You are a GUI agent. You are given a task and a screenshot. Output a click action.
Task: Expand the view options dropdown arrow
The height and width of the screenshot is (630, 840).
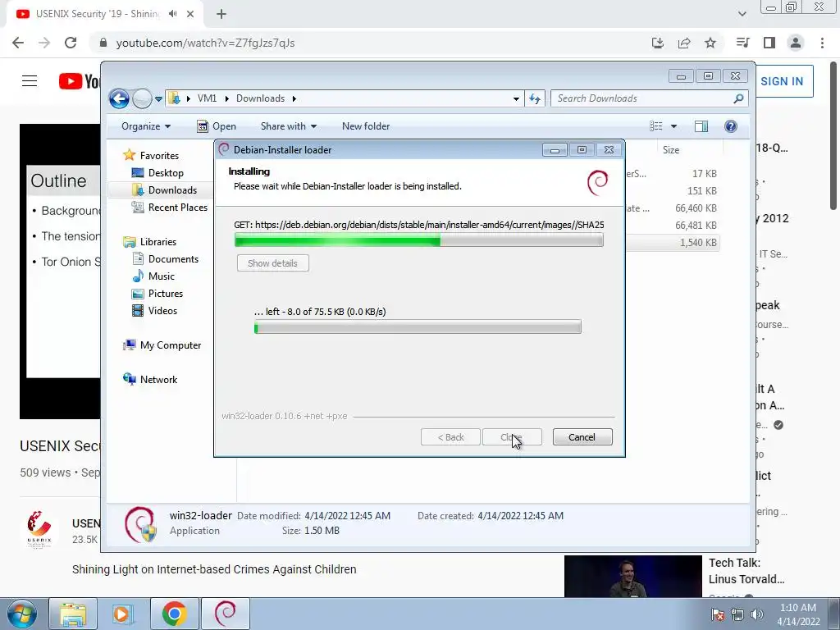point(674,126)
